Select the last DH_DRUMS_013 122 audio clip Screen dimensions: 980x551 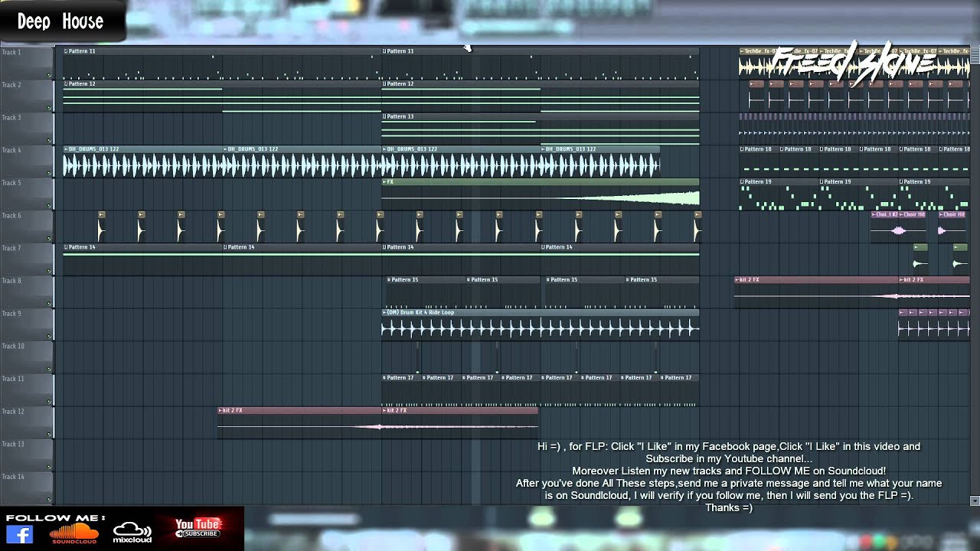coord(600,161)
